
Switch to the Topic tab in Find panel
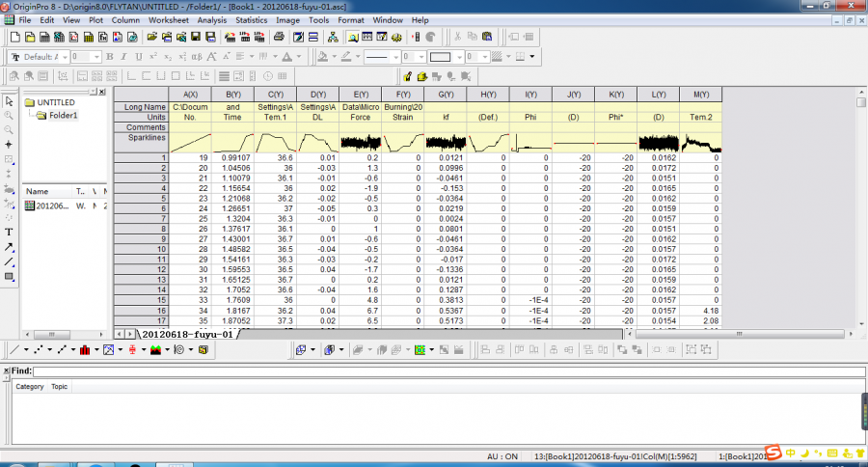59,386
